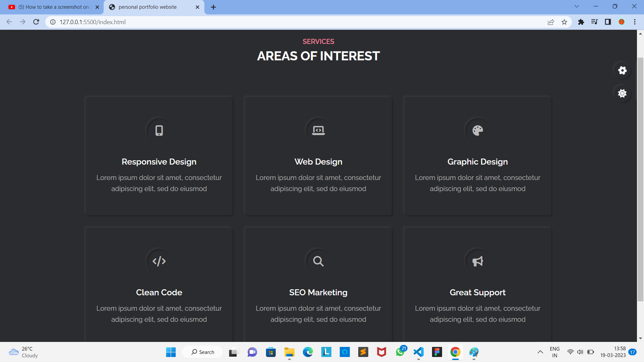Launch Visual Studio Code from the taskbar

pos(419,352)
